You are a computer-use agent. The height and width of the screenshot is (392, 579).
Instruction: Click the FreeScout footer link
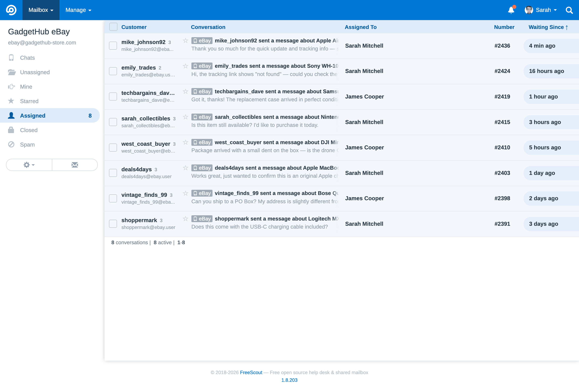coord(251,372)
